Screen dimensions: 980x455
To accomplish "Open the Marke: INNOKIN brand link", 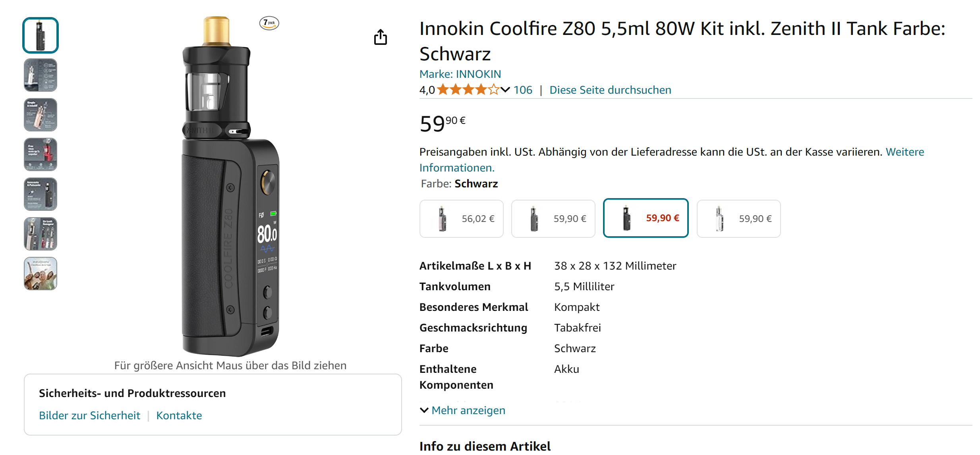I will (x=460, y=74).
